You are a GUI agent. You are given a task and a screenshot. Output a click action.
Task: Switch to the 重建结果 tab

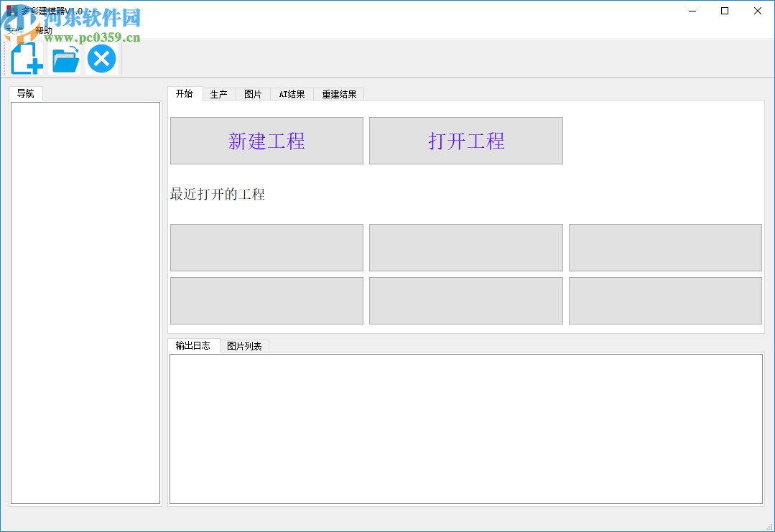point(339,94)
